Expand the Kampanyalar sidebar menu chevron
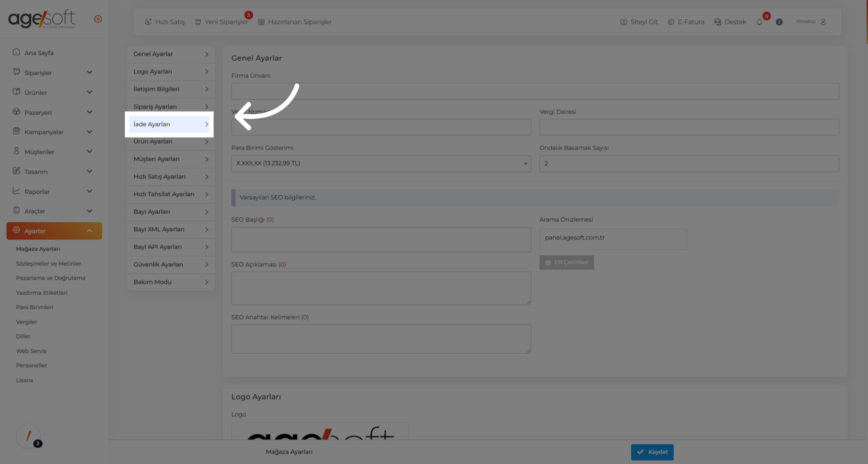This screenshot has width=868, height=464. tap(90, 132)
